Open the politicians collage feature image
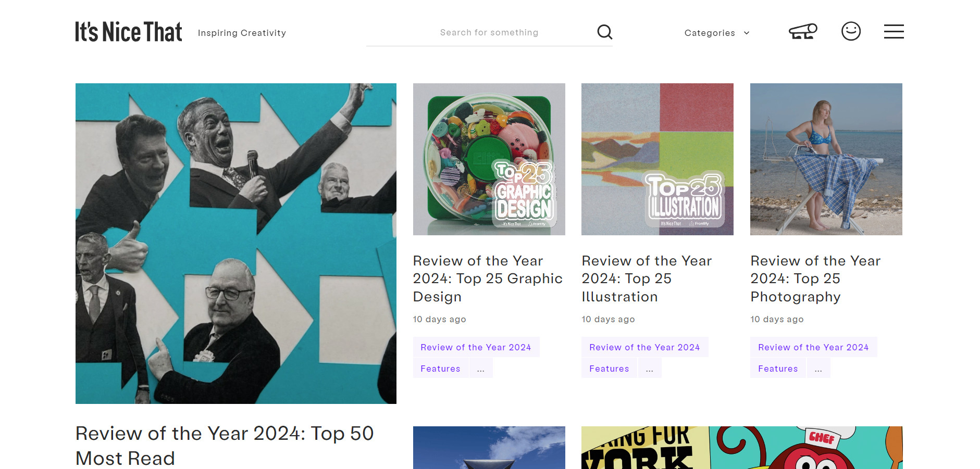 pyautogui.click(x=236, y=244)
